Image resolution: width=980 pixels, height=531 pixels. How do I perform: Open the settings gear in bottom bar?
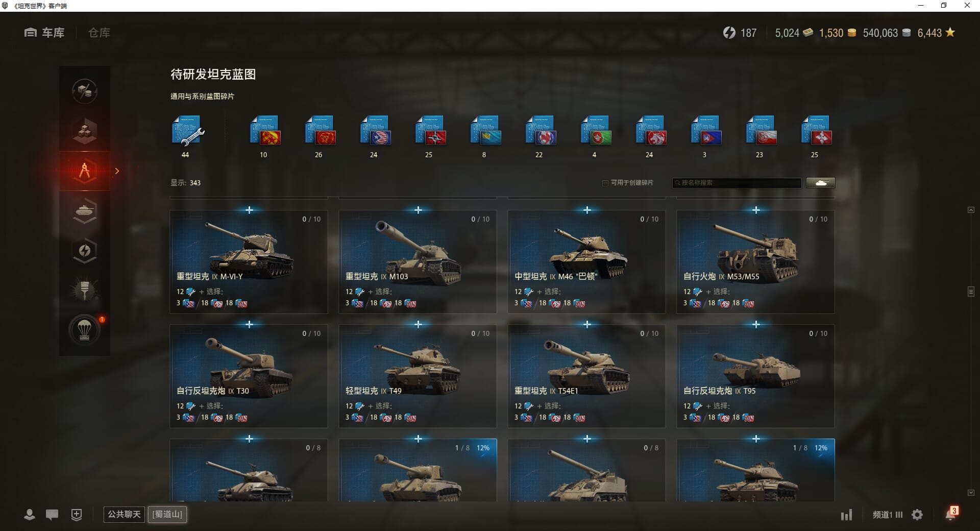coord(917,515)
